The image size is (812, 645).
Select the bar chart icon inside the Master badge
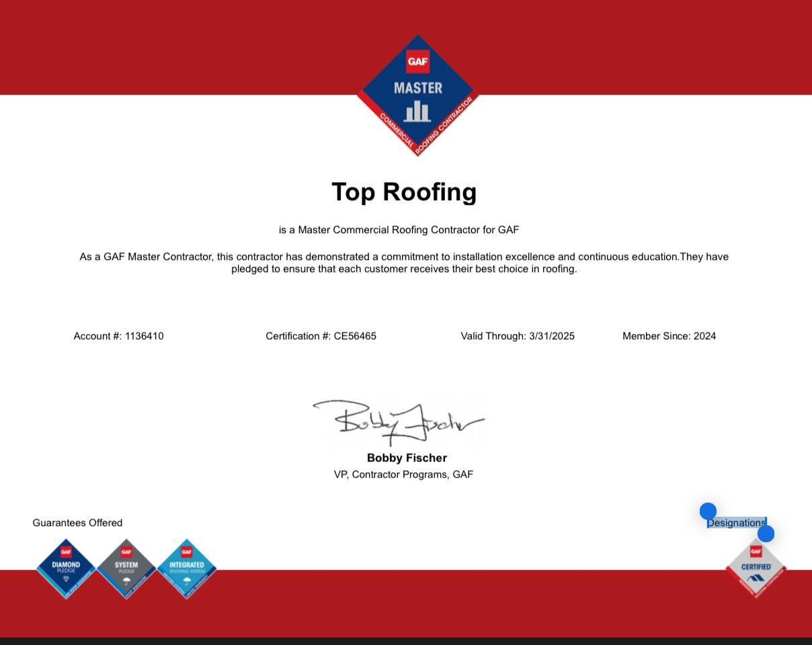(x=416, y=112)
